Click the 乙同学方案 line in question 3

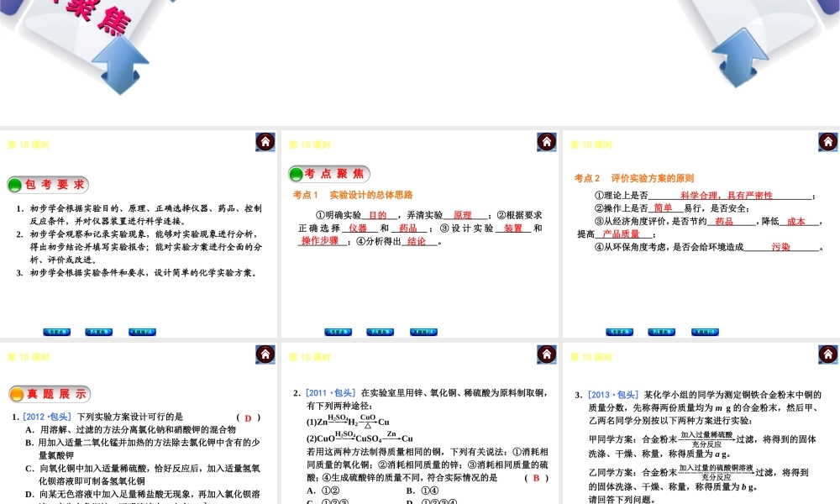click(x=699, y=479)
